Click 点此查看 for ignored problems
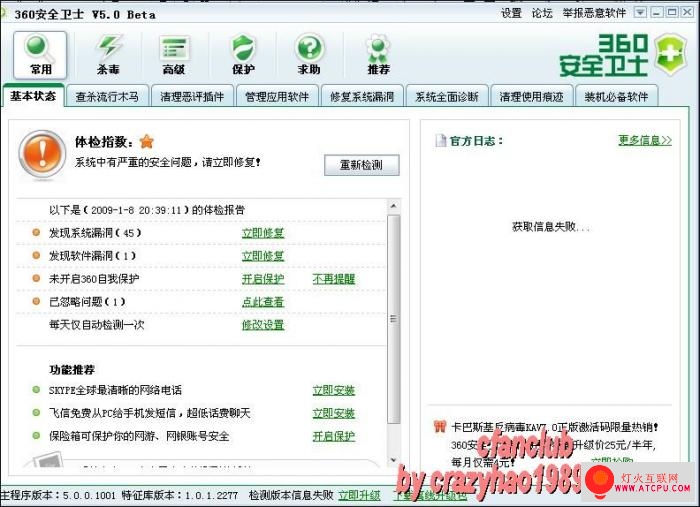700x507 pixels. pos(263,302)
